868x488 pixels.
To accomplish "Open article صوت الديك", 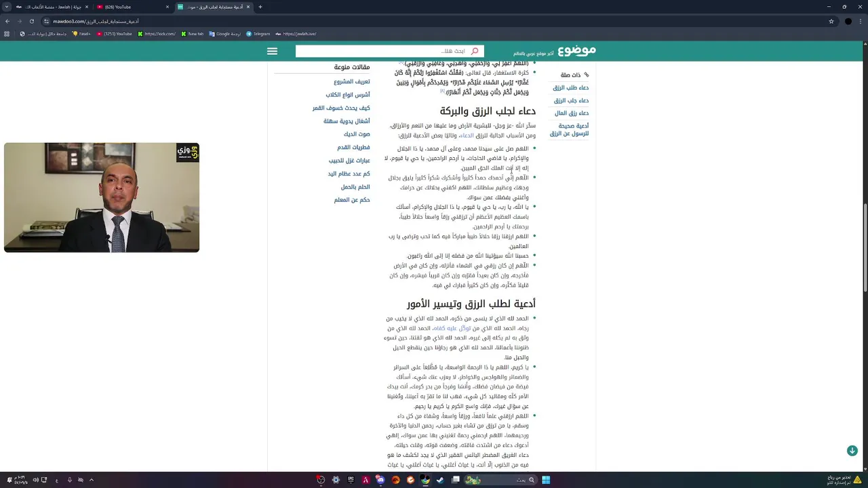I will (357, 134).
